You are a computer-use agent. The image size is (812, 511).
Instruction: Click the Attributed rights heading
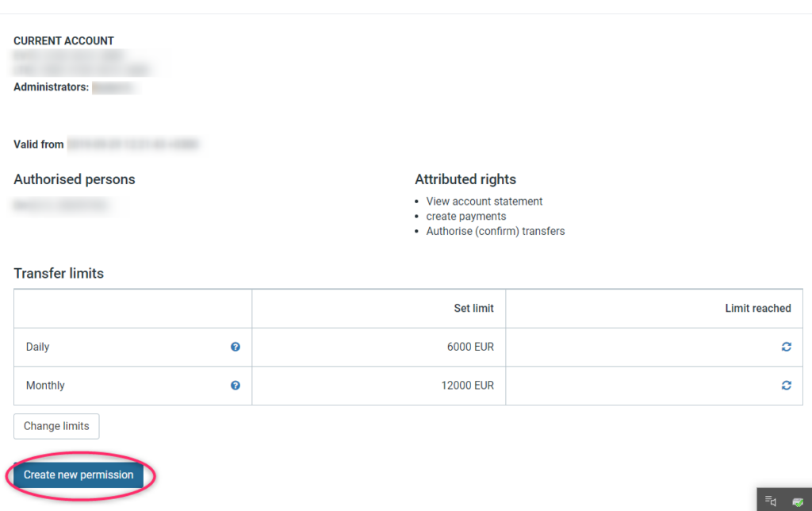click(465, 179)
